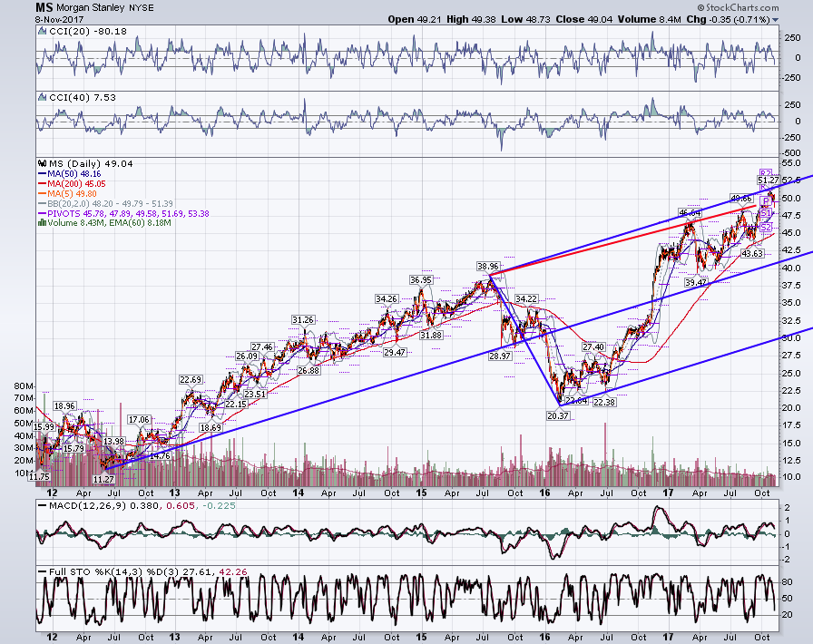The width and height of the screenshot is (813, 644).
Task: Click the red 0.605 MACD signal value
Action: pyautogui.click(x=181, y=505)
